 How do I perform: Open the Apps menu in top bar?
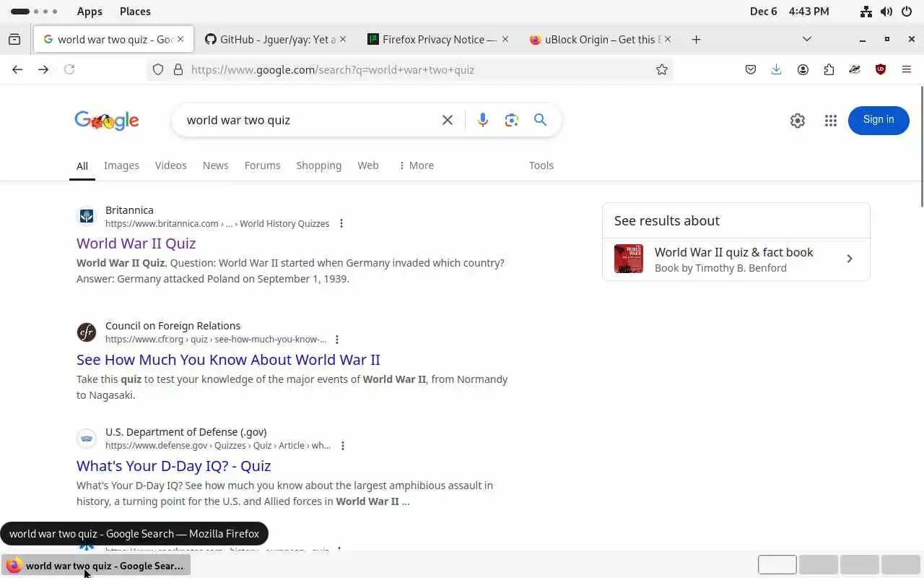[x=90, y=12]
